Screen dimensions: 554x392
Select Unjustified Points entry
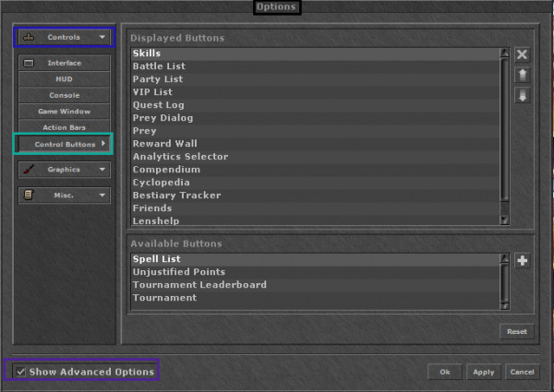point(315,272)
